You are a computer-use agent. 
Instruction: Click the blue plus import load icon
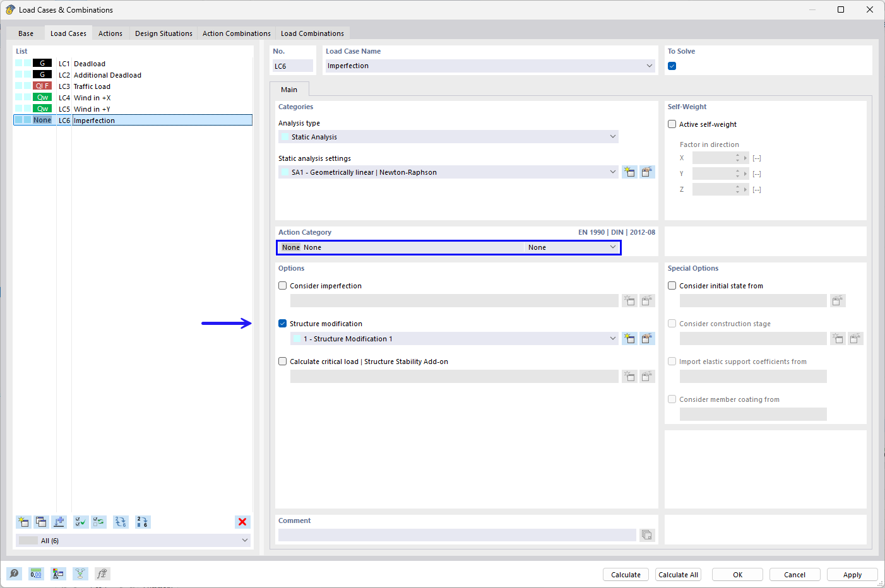pyautogui.click(x=59, y=522)
